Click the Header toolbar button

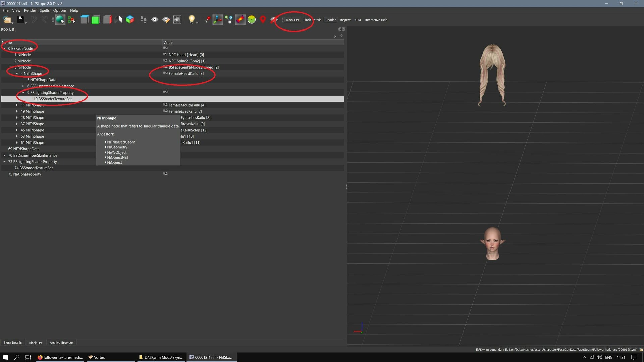(x=330, y=20)
